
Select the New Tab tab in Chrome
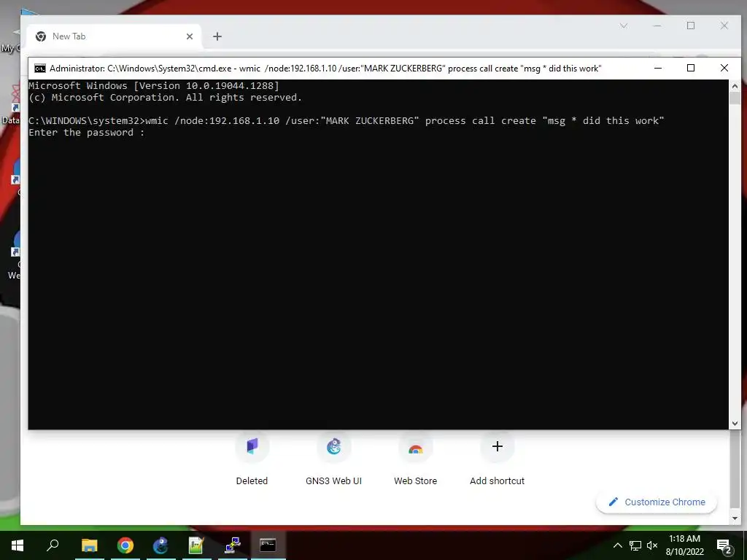tap(115, 36)
